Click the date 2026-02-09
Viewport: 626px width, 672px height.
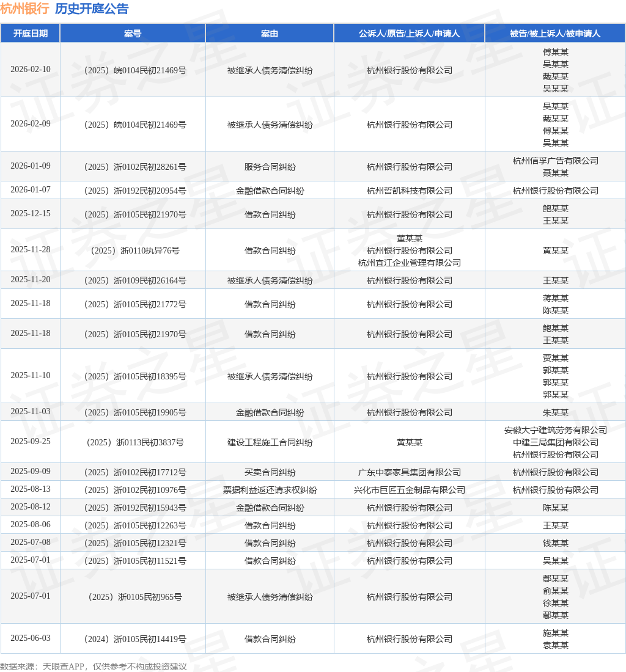click(31, 124)
